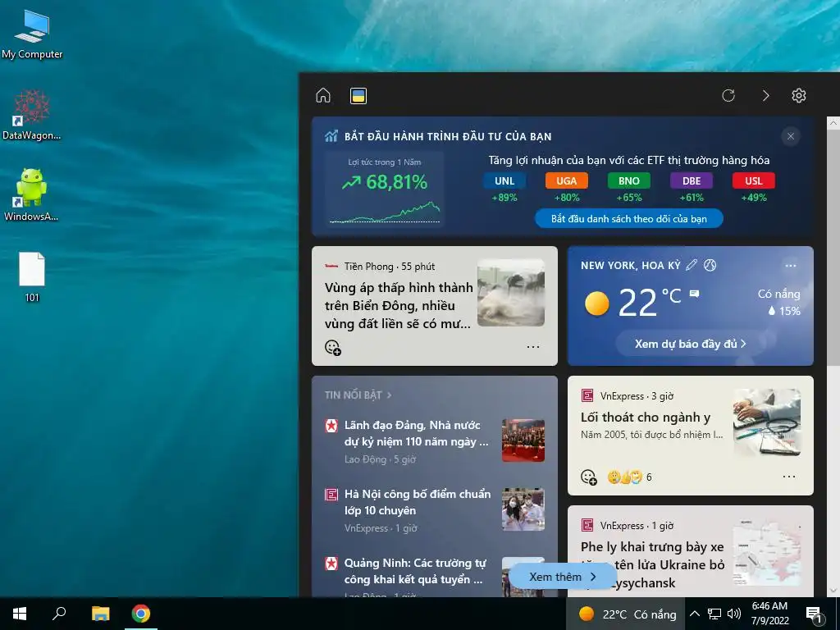Screen dimensions: 840x630
Task: Open volume speaker tray icon
Action: tap(734, 614)
